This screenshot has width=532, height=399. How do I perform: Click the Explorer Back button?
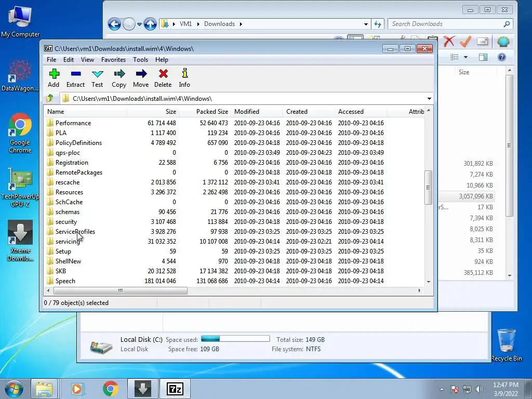[x=114, y=24]
